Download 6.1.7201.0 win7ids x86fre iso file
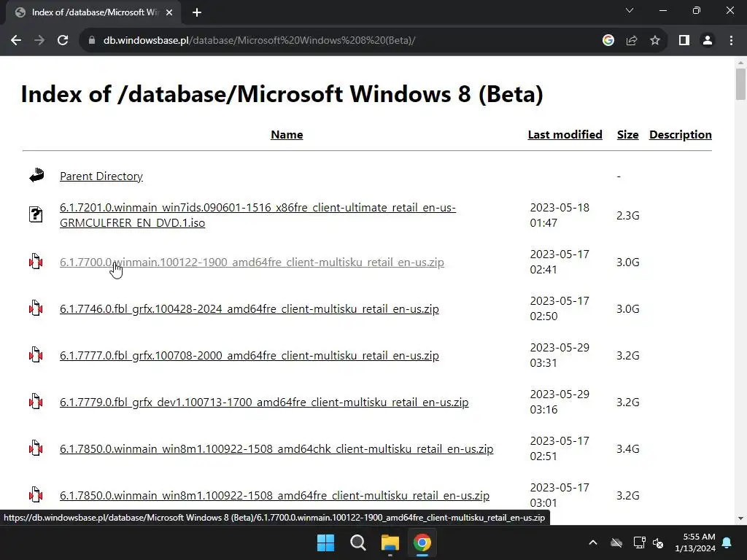Viewport: 747px width, 560px height. (258, 215)
